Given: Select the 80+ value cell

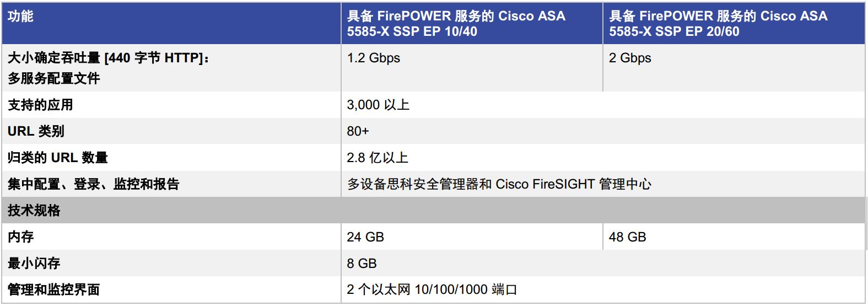Looking at the screenshot, I should [603, 131].
